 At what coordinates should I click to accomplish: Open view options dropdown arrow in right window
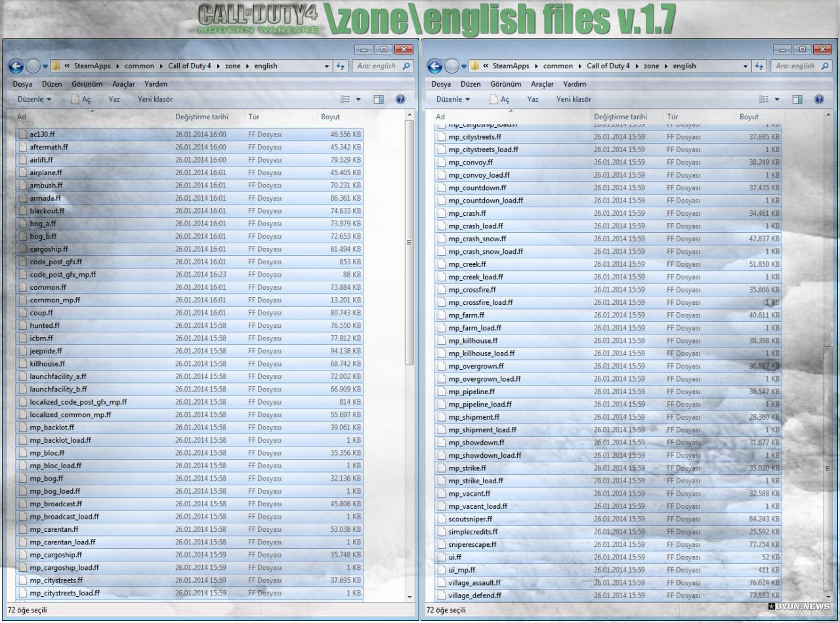pyautogui.click(x=777, y=100)
